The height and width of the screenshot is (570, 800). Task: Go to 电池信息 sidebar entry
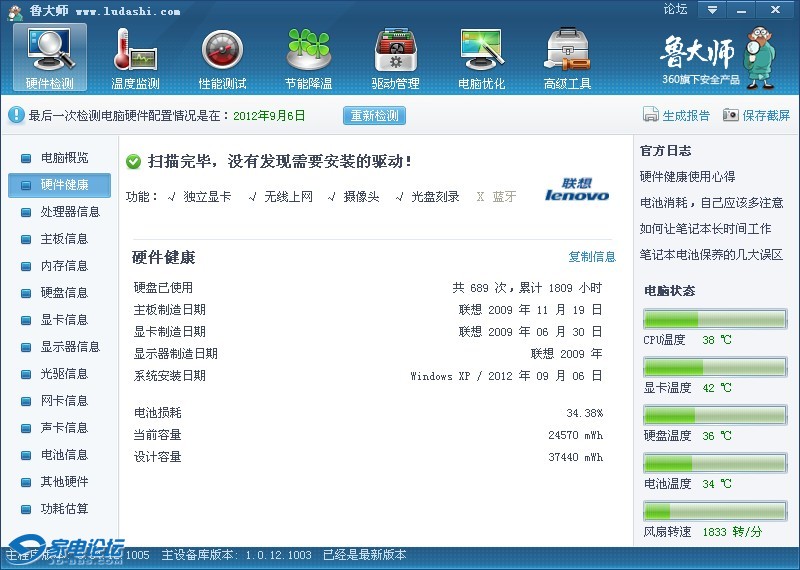pyautogui.click(x=64, y=455)
